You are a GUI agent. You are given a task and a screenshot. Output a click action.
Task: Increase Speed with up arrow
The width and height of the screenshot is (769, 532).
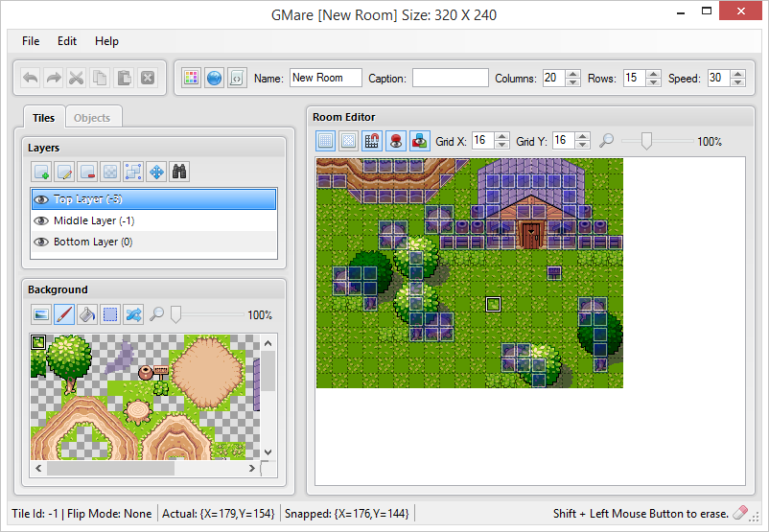click(x=737, y=74)
